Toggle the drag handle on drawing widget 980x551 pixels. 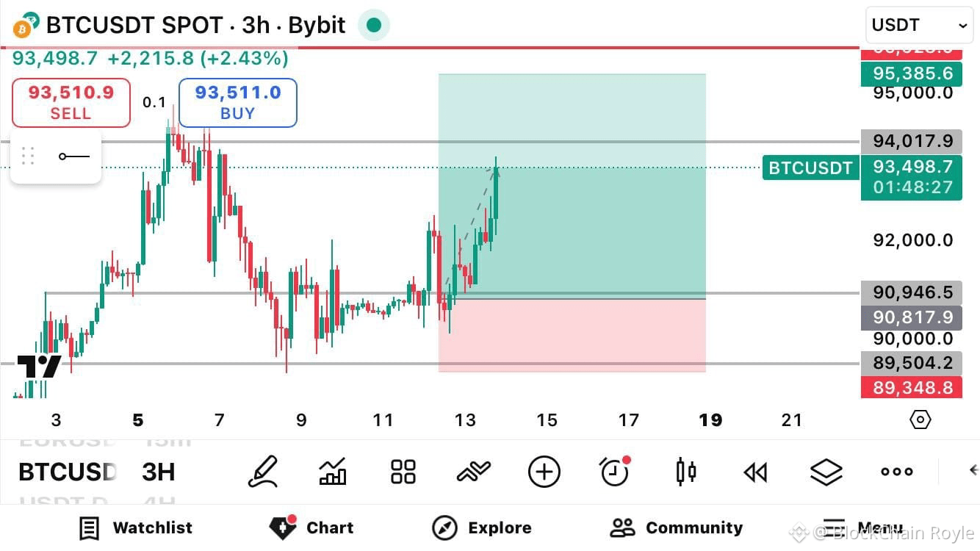28,156
